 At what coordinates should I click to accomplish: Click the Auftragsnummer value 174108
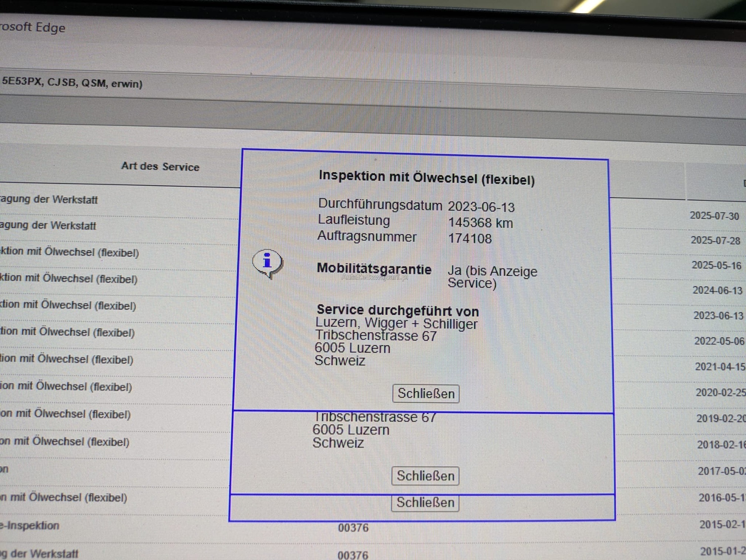tap(470, 239)
